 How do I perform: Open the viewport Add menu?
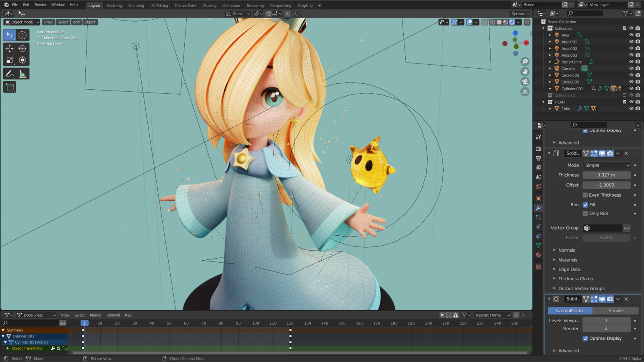(x=76, y=22)
